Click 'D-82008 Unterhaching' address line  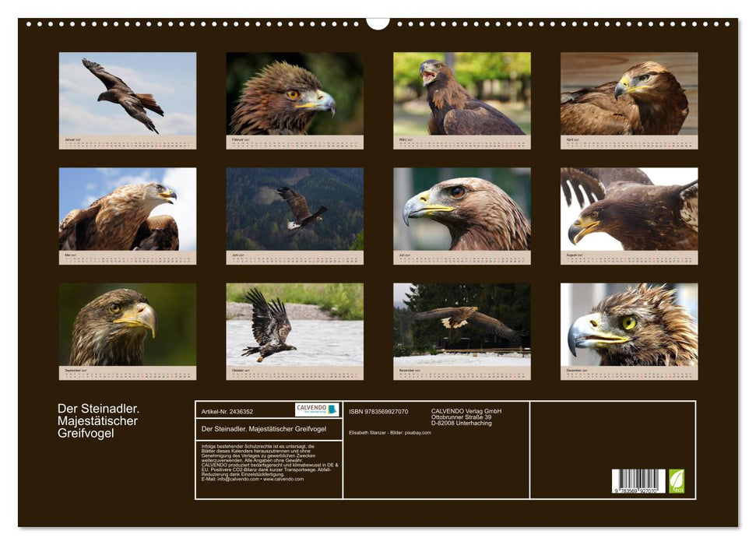(x=462, y=423)
